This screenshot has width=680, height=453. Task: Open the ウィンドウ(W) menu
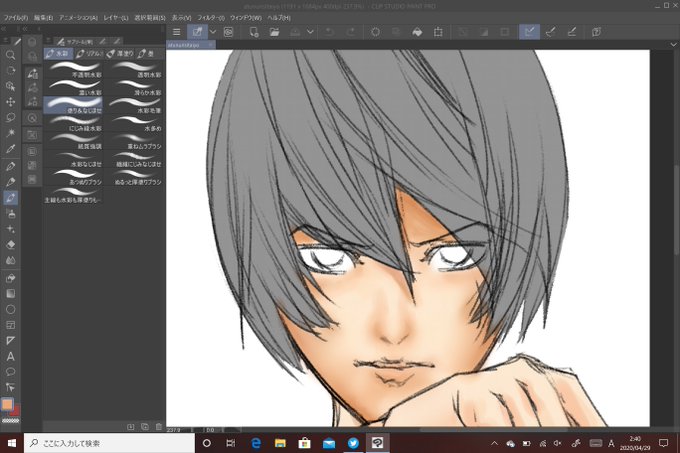(245, 18)
